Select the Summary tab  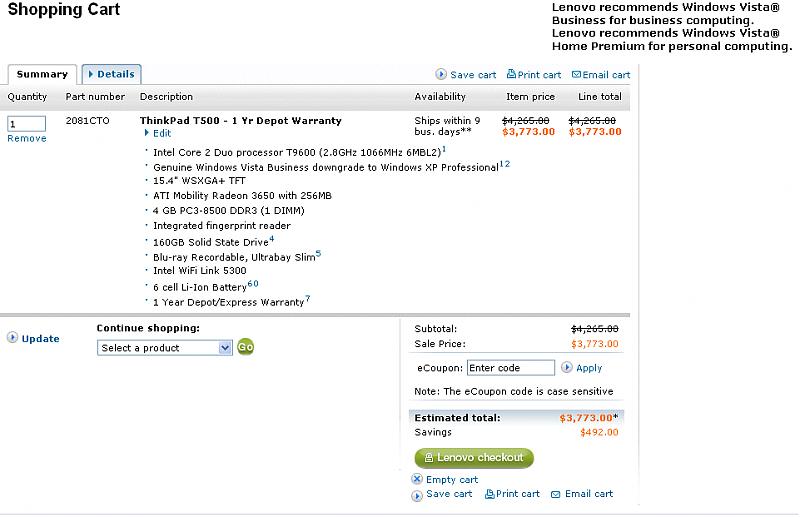click(x=42, y=74)
